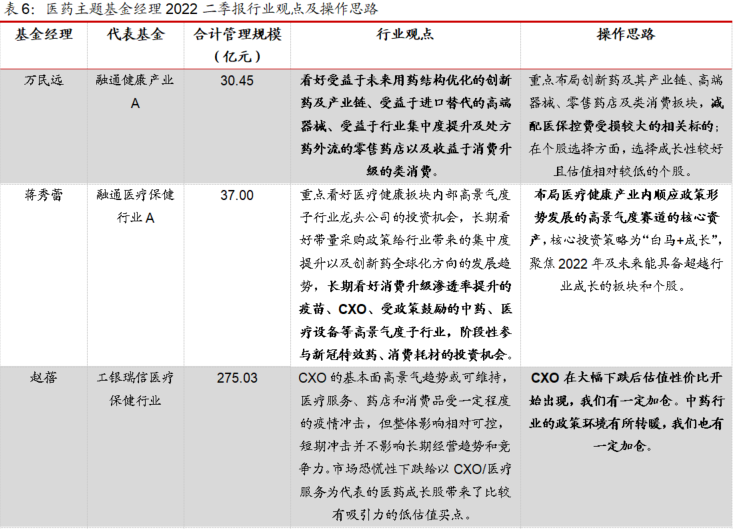Click fund name '融通医疗保健行业A'
The height and width of the screenshot is (529, 733).
135,206
